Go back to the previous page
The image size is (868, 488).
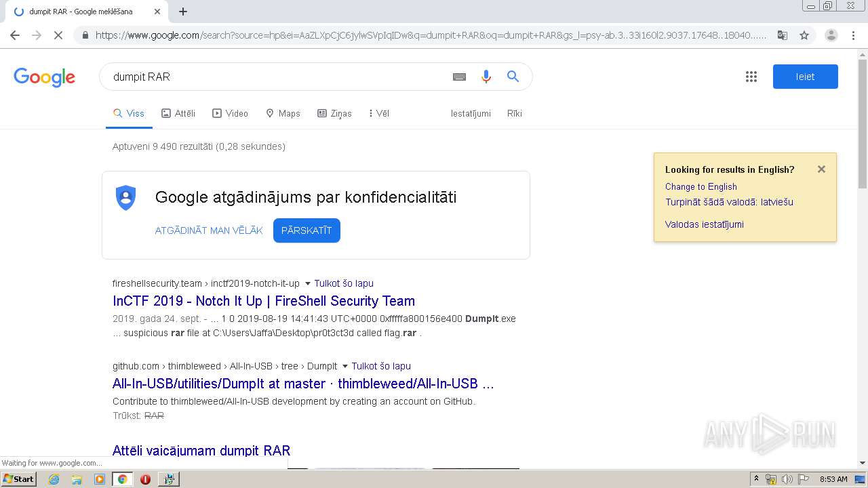click(15, 35)
